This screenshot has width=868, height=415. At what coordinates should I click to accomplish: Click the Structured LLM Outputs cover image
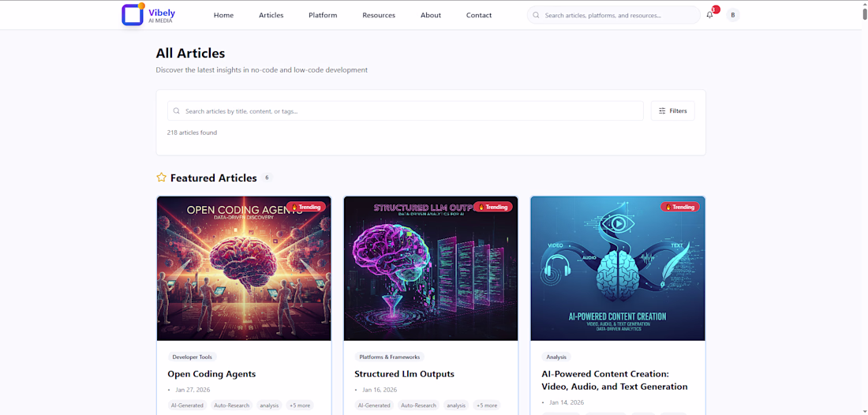point(431,268)
